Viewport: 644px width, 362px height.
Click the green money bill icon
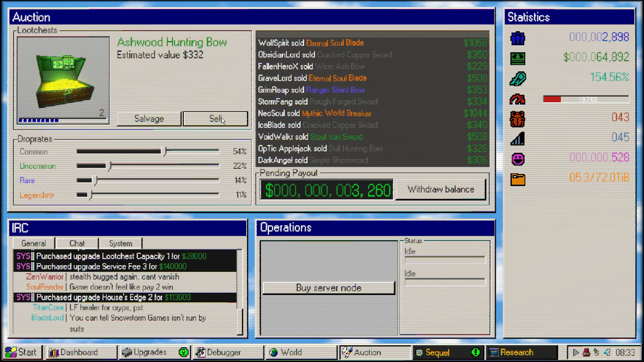coord(518,58)
